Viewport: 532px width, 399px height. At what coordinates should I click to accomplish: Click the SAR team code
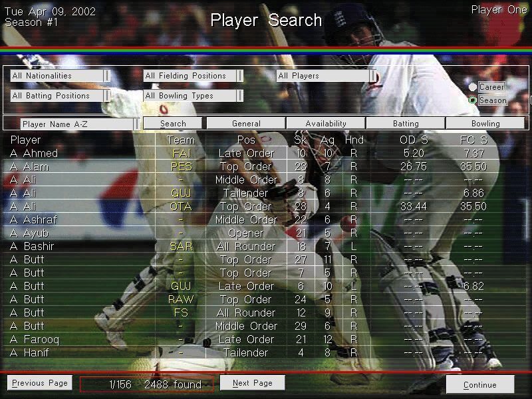[x=181, y=246]
